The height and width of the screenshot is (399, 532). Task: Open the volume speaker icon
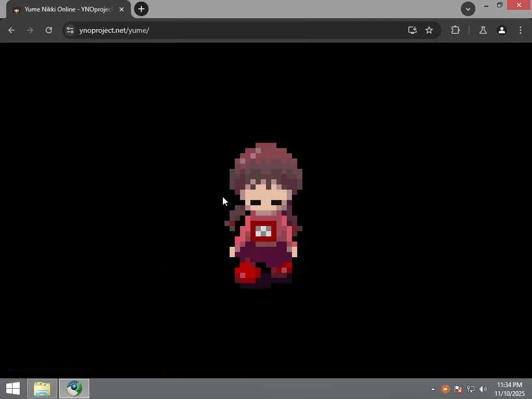click(x=483, y=389)
